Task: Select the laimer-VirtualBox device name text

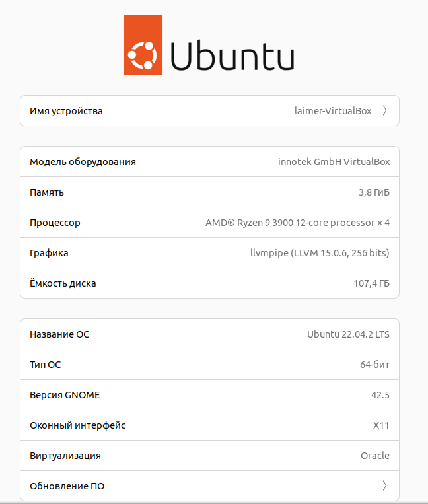Action: coord(333,111)
